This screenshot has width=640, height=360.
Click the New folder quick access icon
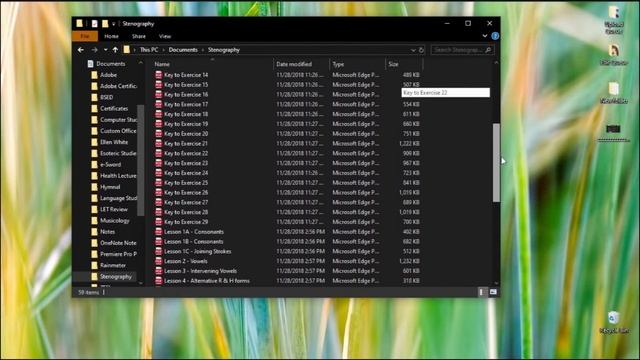click(105, 24)
